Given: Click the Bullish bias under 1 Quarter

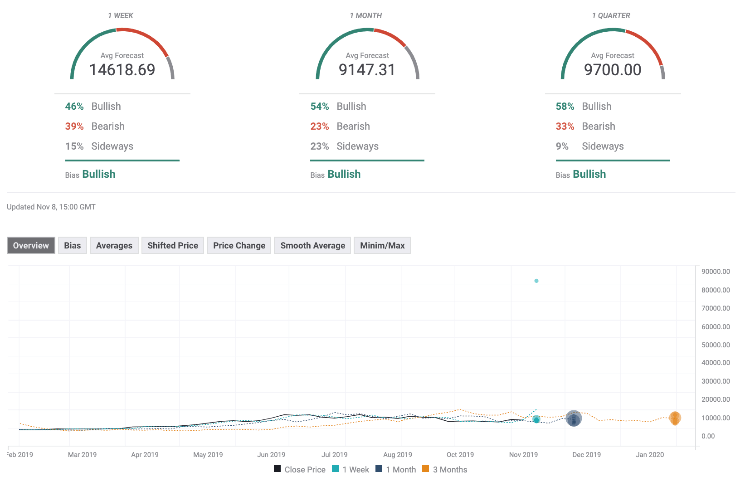Looking at the screenshot, I should (589, 174).
